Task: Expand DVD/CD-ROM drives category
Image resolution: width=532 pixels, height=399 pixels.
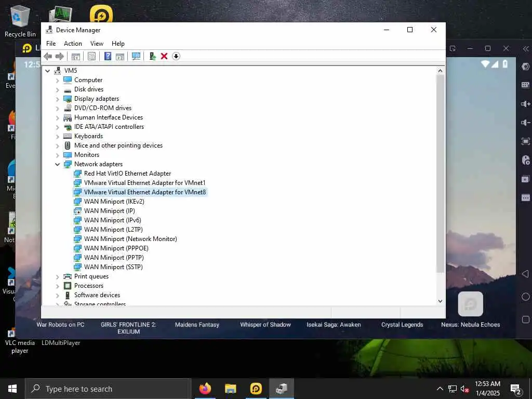Action: pos(57,109)
